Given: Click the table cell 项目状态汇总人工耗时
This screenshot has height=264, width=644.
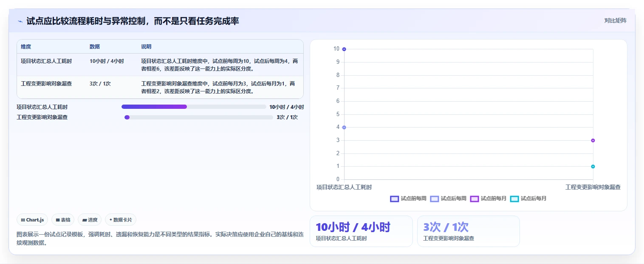Looking at the screenshot, I should pyautogui.click(x=46, y=61).
